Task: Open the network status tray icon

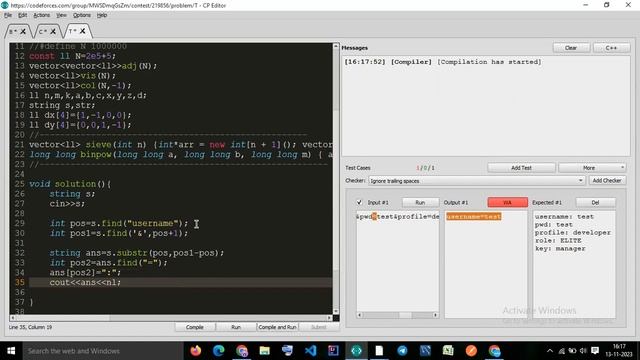Action: pos(562,351)
